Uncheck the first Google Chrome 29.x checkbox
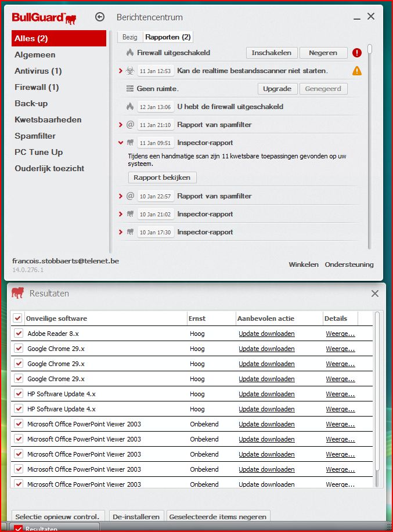The image size is (393, 532). [19, 349]
